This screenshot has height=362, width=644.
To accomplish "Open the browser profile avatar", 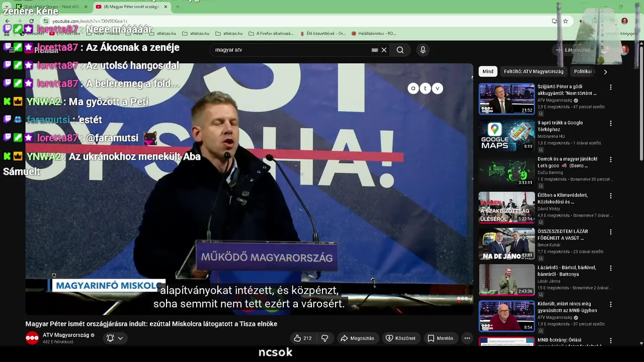I will pos(624,21).
